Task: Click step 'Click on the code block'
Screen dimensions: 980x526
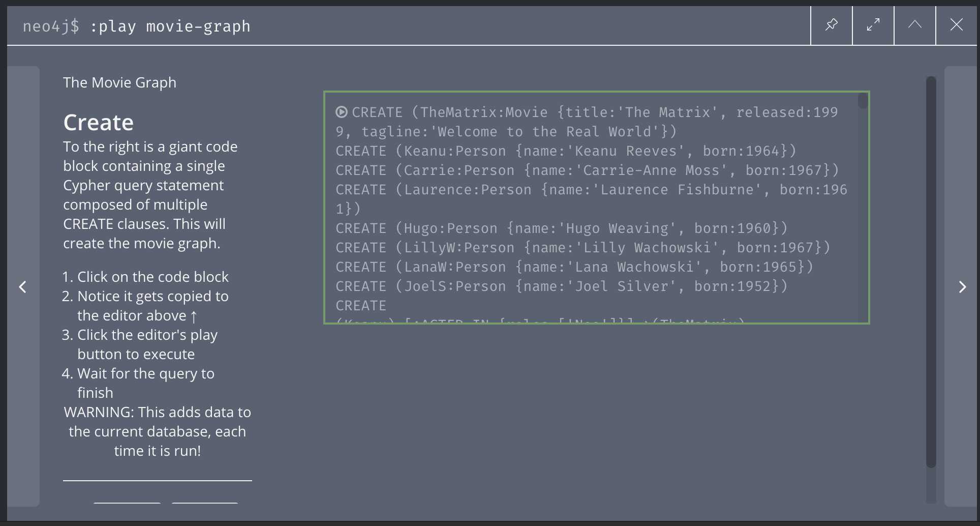Action: point(152,277)
